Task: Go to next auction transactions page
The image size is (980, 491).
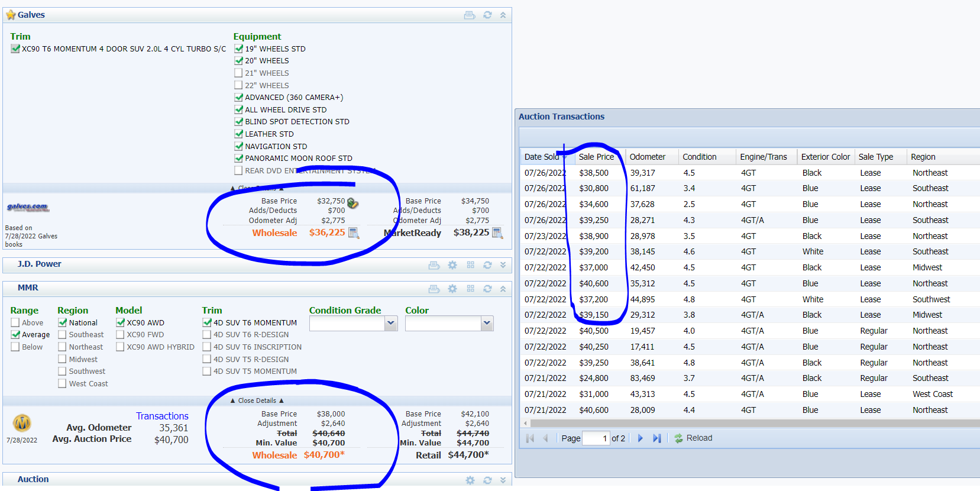Action: coord(640,438)
